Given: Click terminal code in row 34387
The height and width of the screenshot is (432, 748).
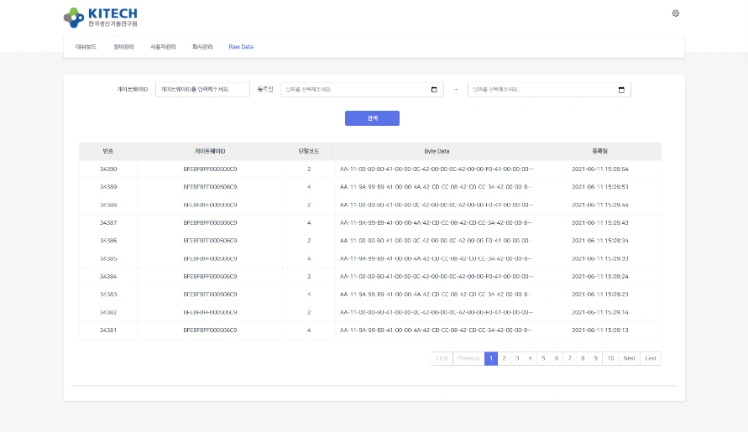Looking at the screenshot, I should pyautogui.click(x=309, y=223).
